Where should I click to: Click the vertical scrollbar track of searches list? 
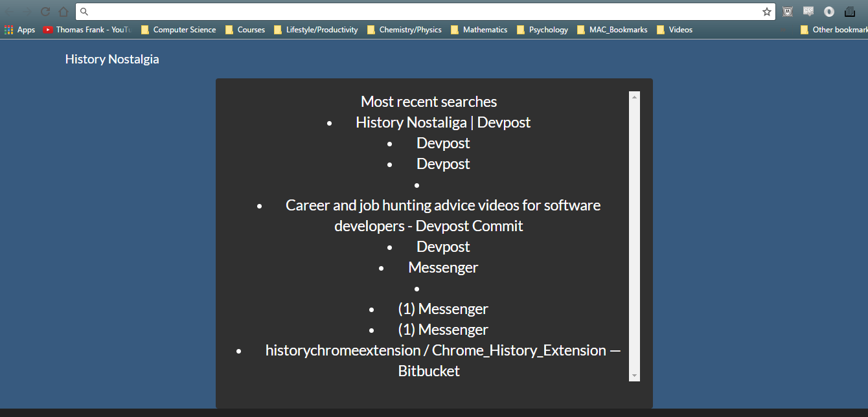coord(634,236)
